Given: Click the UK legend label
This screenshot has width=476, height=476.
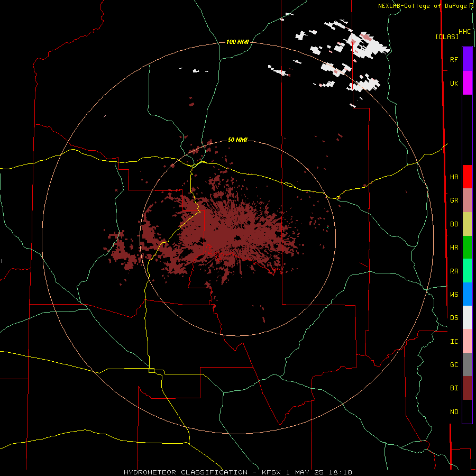Looking at the screenshot, I should [x=454, y=83].
